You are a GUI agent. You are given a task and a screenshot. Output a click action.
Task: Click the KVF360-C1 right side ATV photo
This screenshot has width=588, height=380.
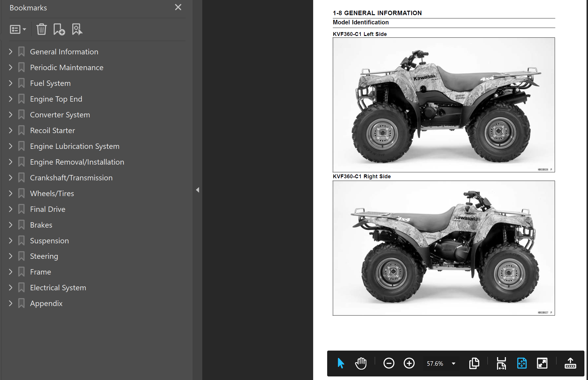pos(444,248)
